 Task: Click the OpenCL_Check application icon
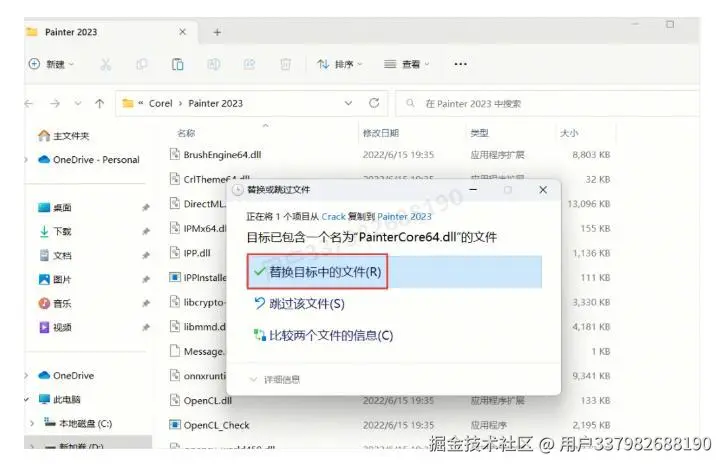pyautogui.click(x=175, y=424)
